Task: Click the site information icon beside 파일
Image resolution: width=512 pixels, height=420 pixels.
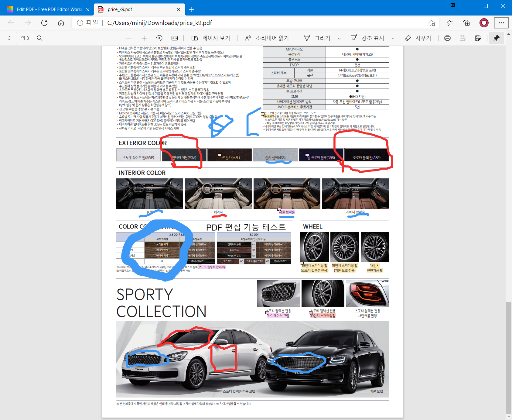Action: click(80, 23)
